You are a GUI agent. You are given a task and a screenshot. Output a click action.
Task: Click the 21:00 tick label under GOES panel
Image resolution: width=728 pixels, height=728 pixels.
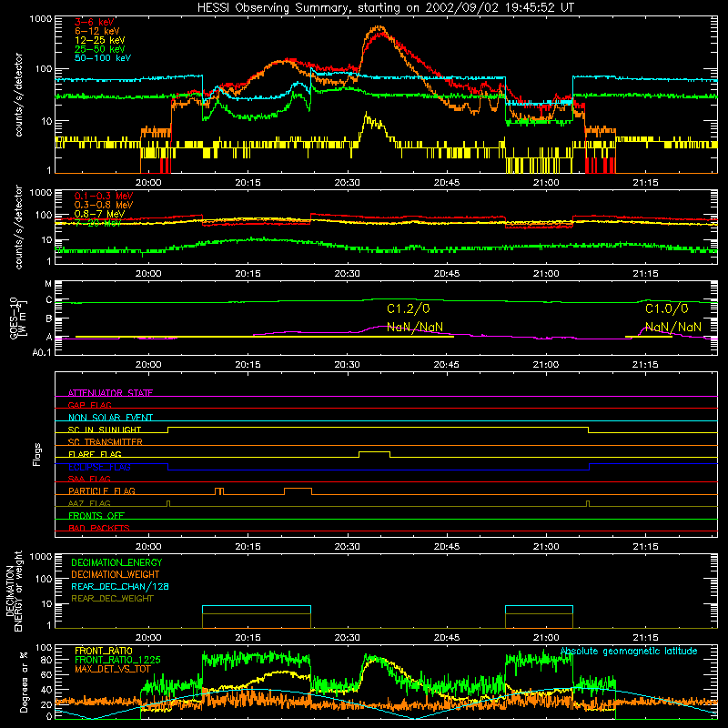coord(546,365)
